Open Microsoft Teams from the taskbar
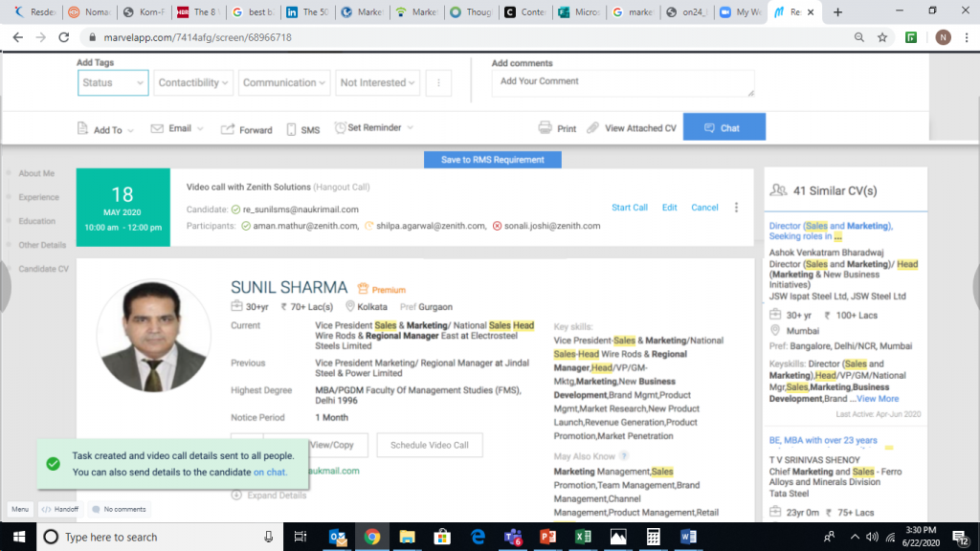 [x=513, y=537]
